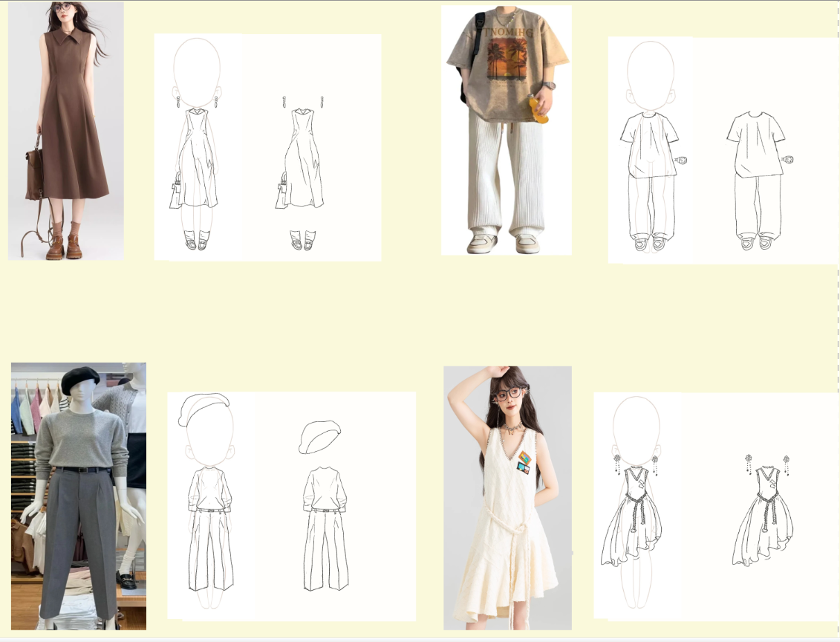Click the standalone beret line drawing

[319, 436]
